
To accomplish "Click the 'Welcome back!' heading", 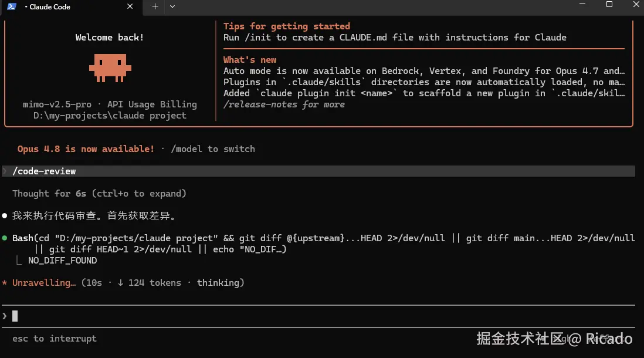I will coord(110,38).
